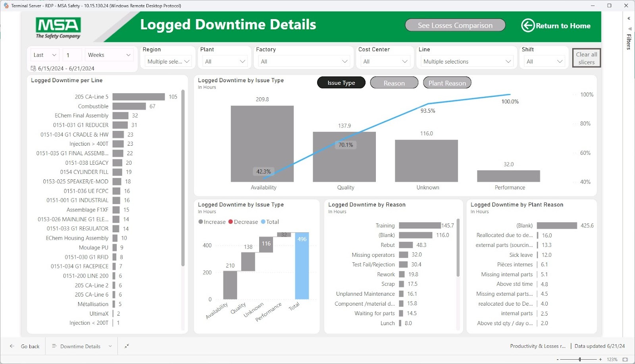Click the See Losses Comparison button
The image size is (635, 364).
tap(455, 25)
